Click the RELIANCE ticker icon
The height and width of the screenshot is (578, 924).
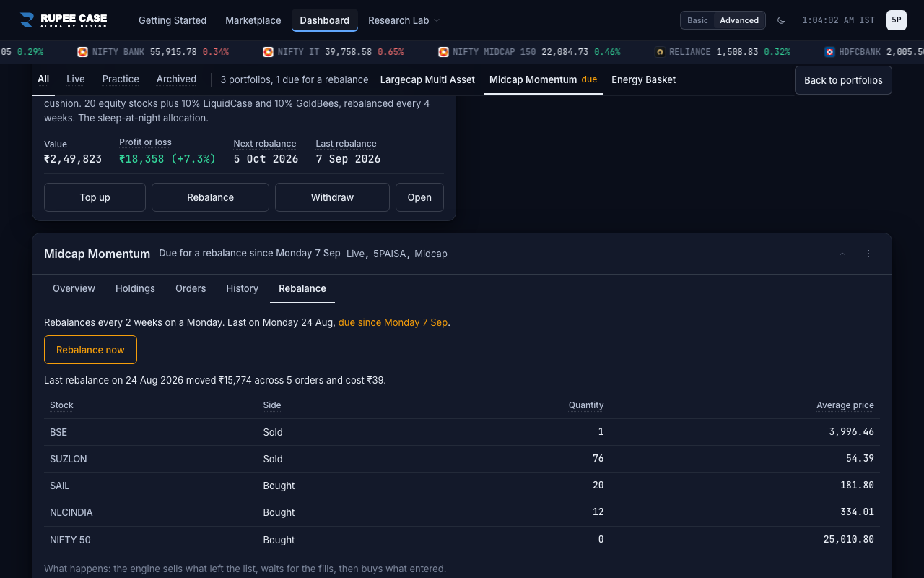[660, 52]
